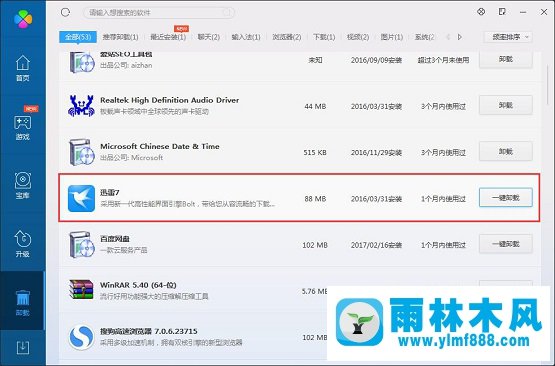Click the 迅雷7 bird application icon
Viewport: 555px width, 366px height.
(81, 199)
